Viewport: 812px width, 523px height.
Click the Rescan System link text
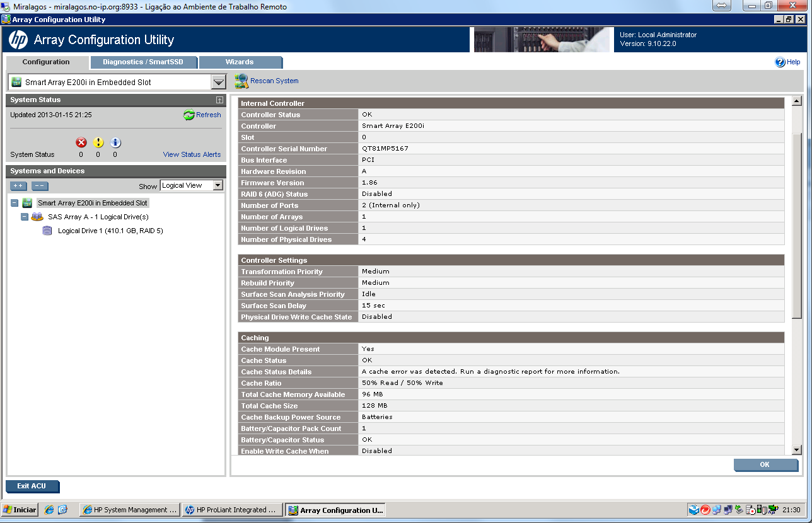(x=274, y=81)
